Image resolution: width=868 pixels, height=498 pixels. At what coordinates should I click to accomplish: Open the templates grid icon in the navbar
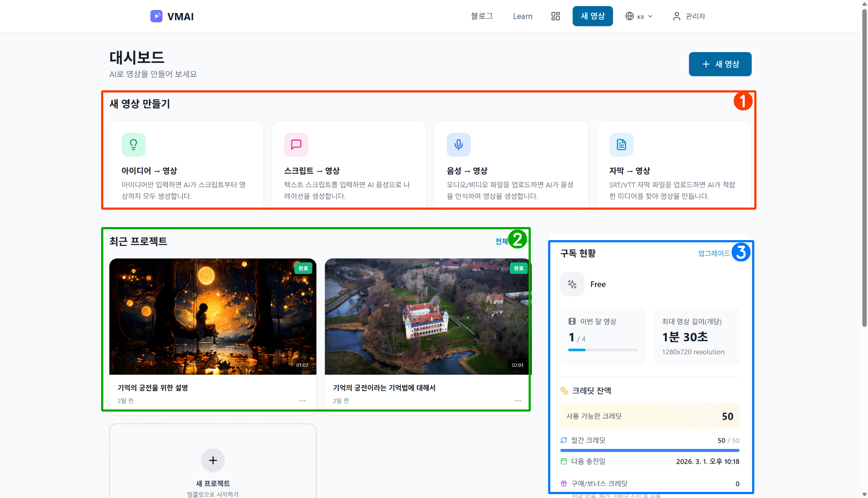click(556, 16)
